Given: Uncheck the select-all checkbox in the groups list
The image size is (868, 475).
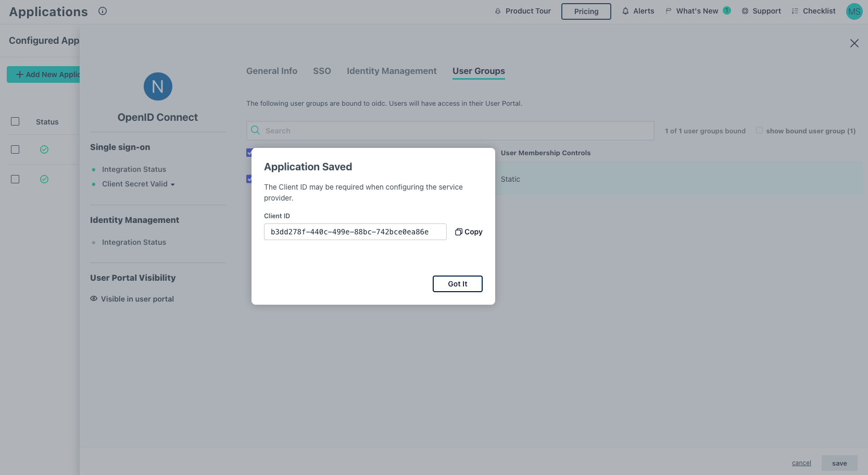Looking at the screenshot, I should coord(250,153).
